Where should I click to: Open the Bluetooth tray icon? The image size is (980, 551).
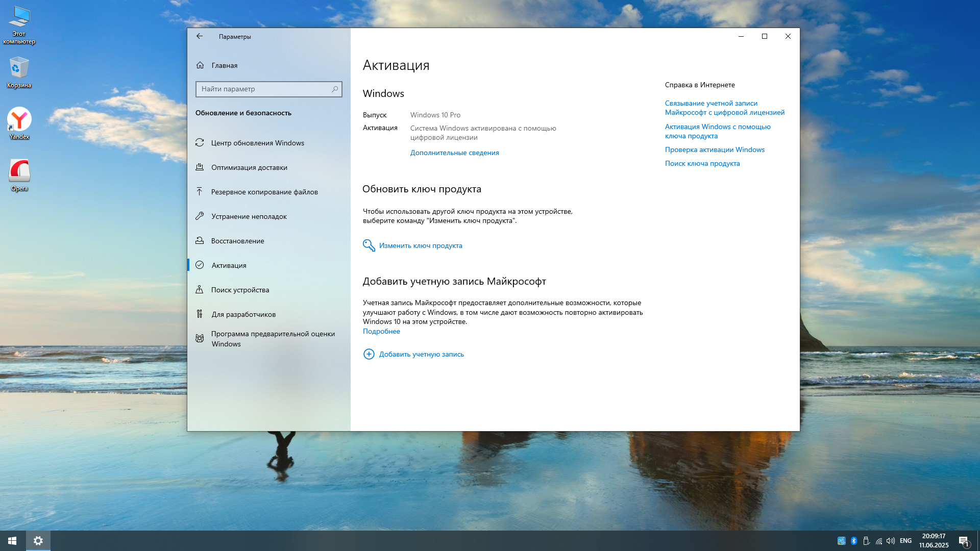click(x=854, y=541)
